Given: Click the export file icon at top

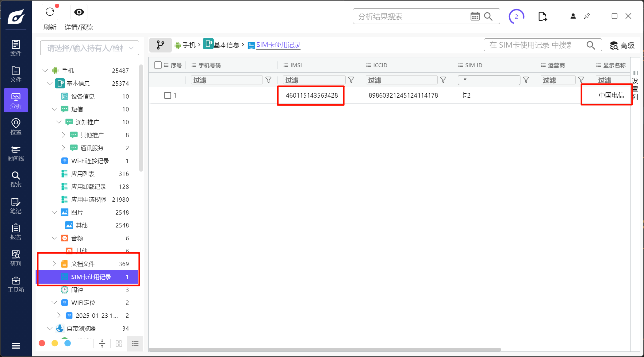Looking at the screenshot, I should [x=542, y=16].
